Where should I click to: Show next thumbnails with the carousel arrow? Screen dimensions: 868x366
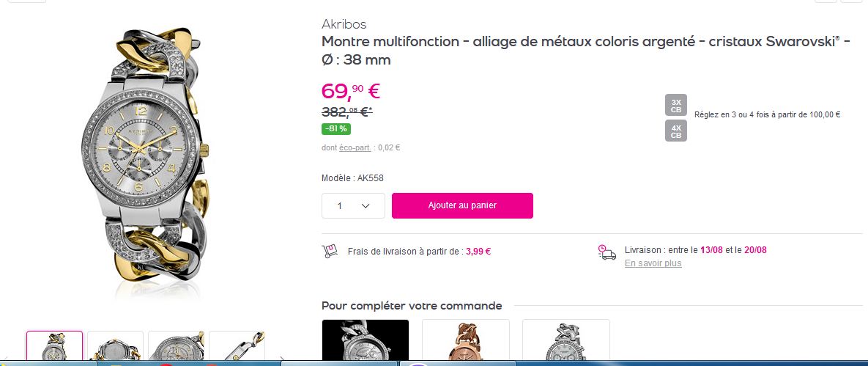pyautogui.click(x=282, y=359)
